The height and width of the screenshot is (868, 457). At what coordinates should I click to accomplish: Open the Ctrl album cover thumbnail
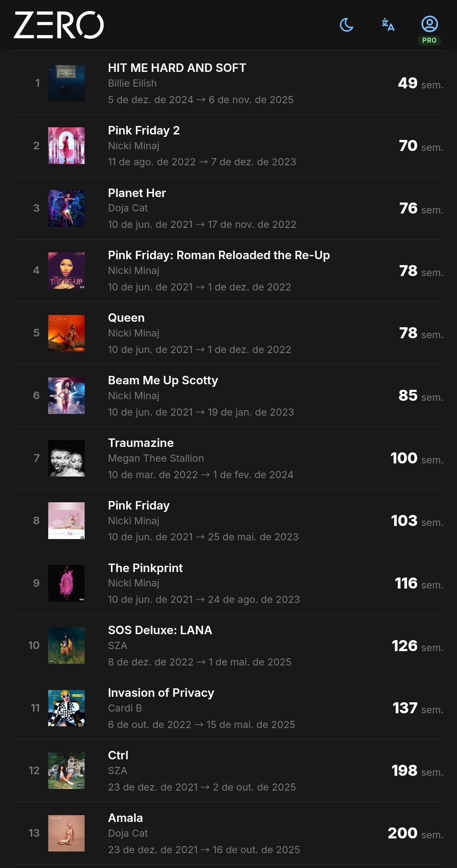[x=66, y=771]
